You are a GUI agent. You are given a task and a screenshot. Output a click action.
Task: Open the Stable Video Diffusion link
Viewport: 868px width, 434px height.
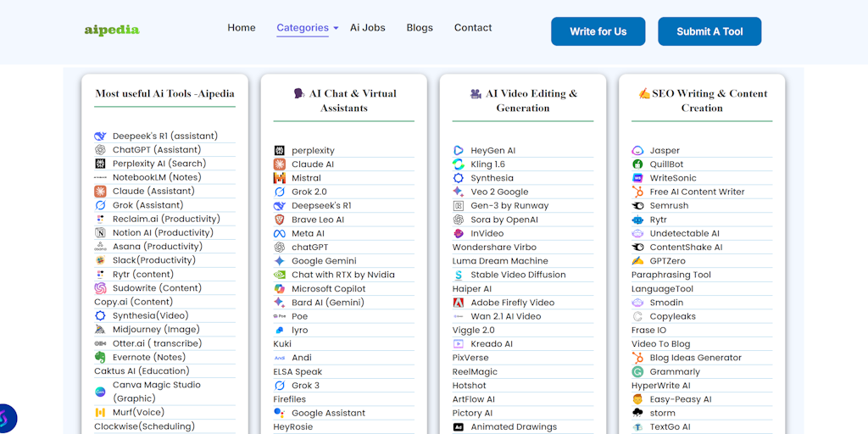(x=518, y=275)
